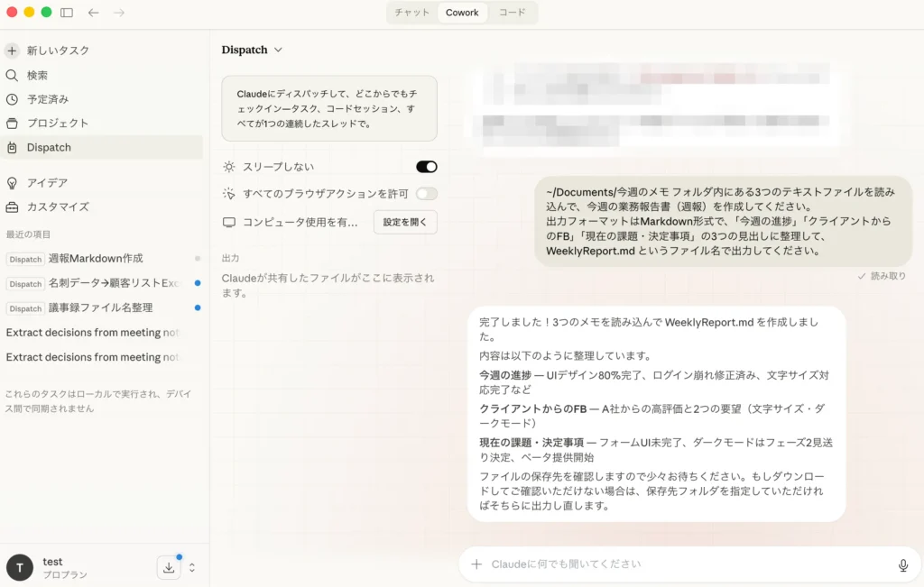Open プロジェクト from the sidebar icon
Viewport: 924px width, 587px height.
click(12, 123)
